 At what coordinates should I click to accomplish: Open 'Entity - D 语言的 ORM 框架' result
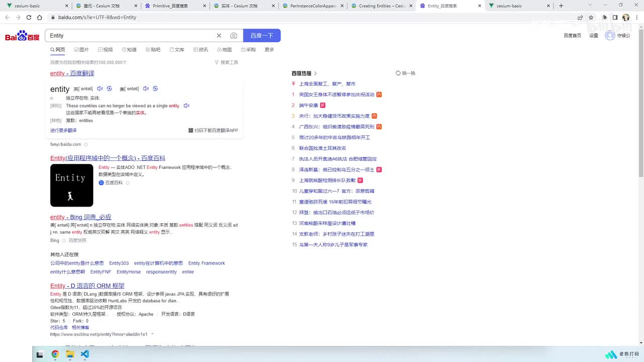click(x=87, y=286)
